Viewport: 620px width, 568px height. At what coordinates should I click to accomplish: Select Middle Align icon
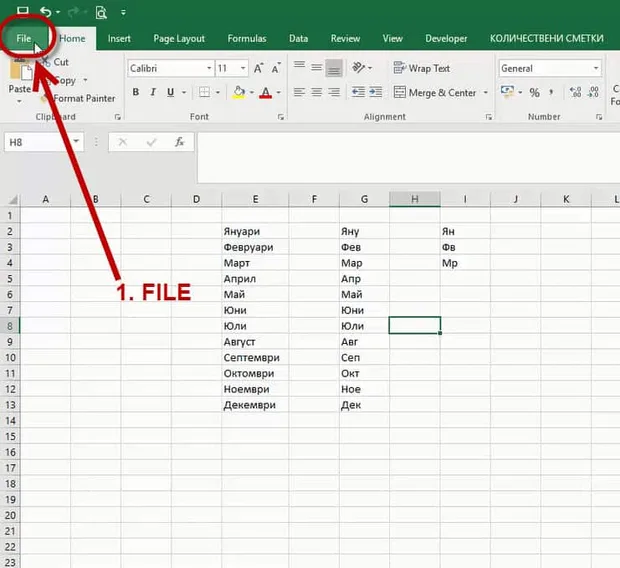pyautogui.click(x=316, y=68)
